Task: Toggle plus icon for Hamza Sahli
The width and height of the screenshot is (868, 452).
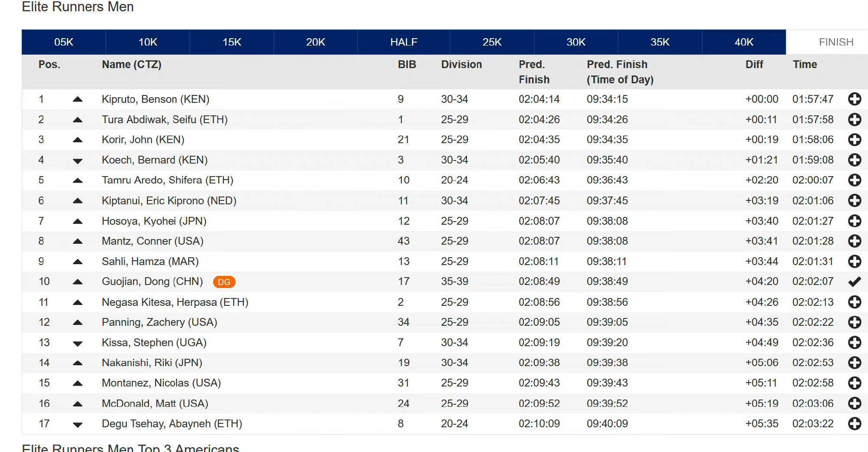Action: 854,262
